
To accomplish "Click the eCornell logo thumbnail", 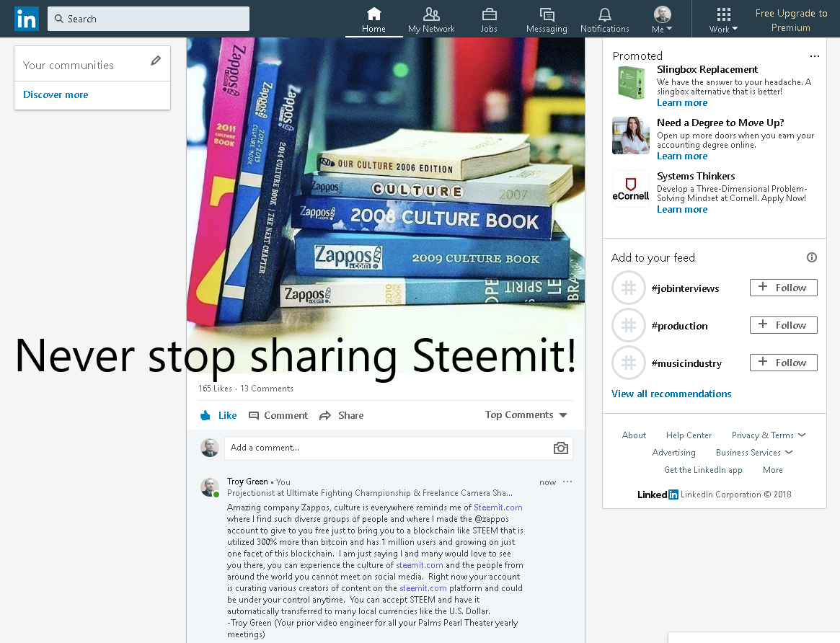I will click(x=630, y=189).
